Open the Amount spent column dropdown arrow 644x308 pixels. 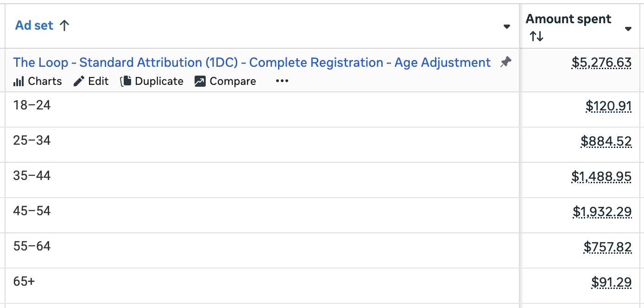pyautogui.click(x=628, y=29)
